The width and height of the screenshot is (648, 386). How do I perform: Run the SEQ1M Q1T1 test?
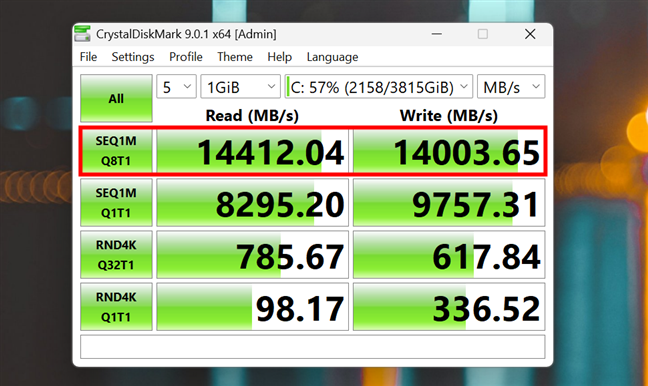pyautogui.click(x=116, y=203)
